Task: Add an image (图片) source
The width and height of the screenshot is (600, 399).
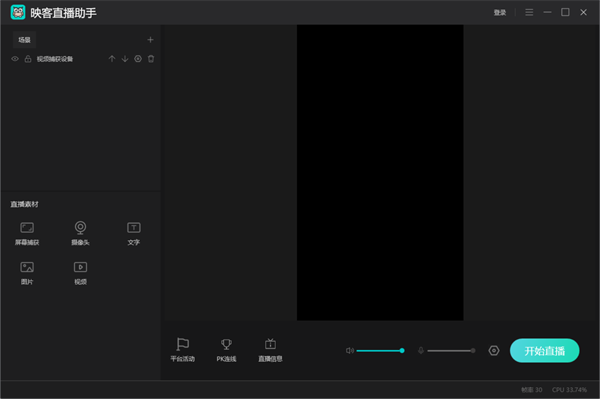Action: 27,273
